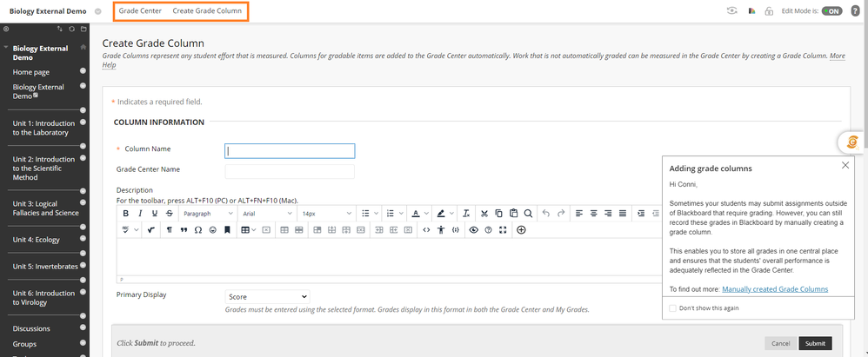The image size is (868, 357).
Task: Open Unit 4: Ecology menu item
Action: pyautogui.click(x=36, y=240)
